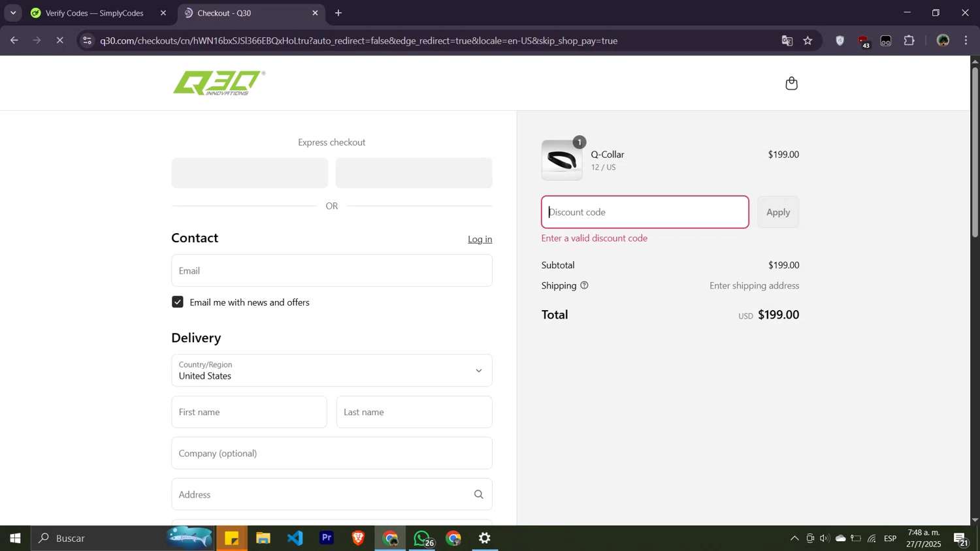The image size is (980, 551).
Task: Open the volume control in tray
Action: [x=825, y=539]
